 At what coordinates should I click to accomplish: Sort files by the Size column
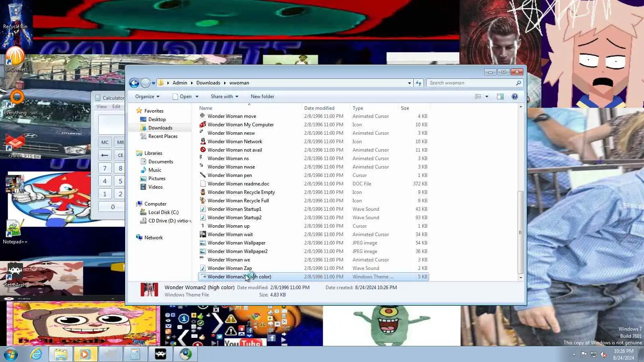coord(414,108)
